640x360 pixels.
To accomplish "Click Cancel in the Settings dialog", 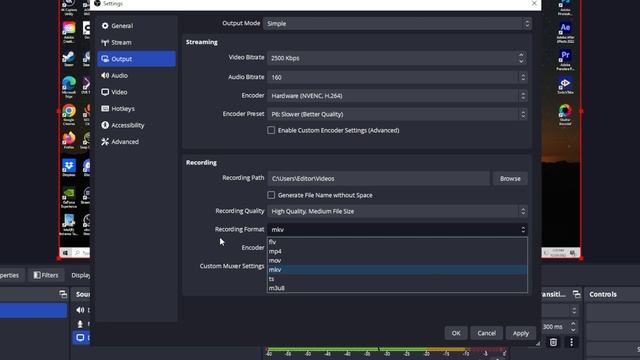I will [x=487, y=333].
